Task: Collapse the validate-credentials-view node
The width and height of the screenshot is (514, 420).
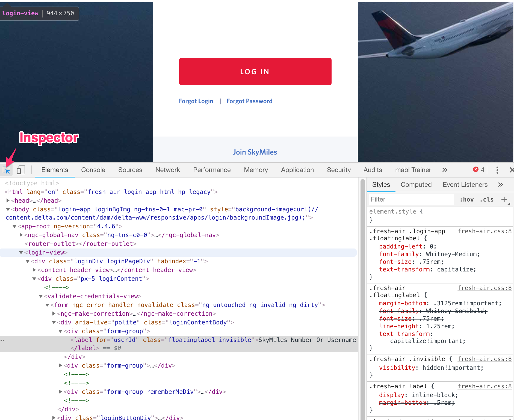Action: [41, 296]
